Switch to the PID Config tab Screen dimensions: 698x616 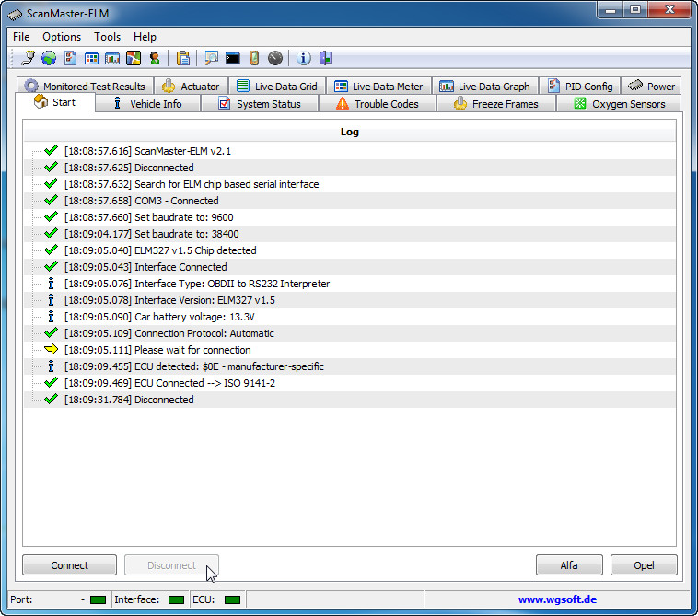pos(580,86)
